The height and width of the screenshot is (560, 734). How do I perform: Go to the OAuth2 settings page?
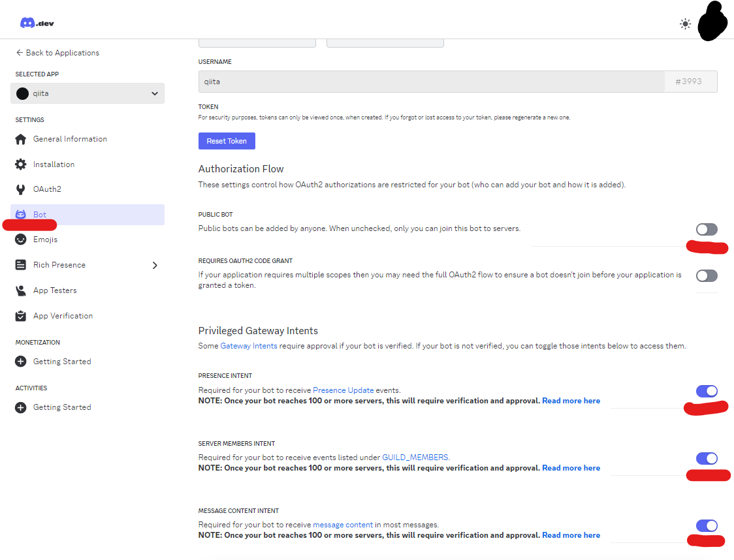tap(47, 189)
